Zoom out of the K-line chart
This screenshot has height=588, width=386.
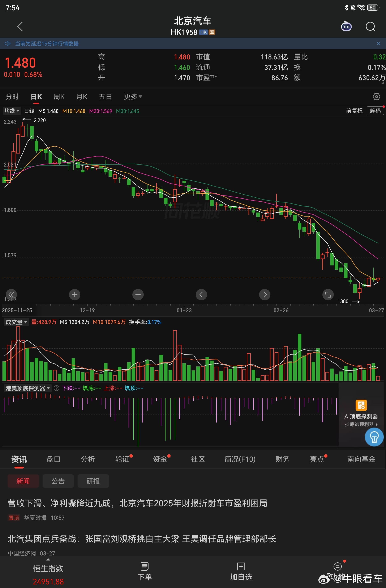[x=138, y=294]
